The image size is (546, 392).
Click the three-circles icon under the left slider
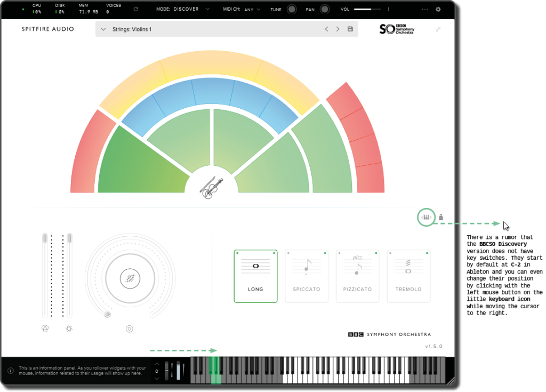pyautogui.click(x=45, y=329)
